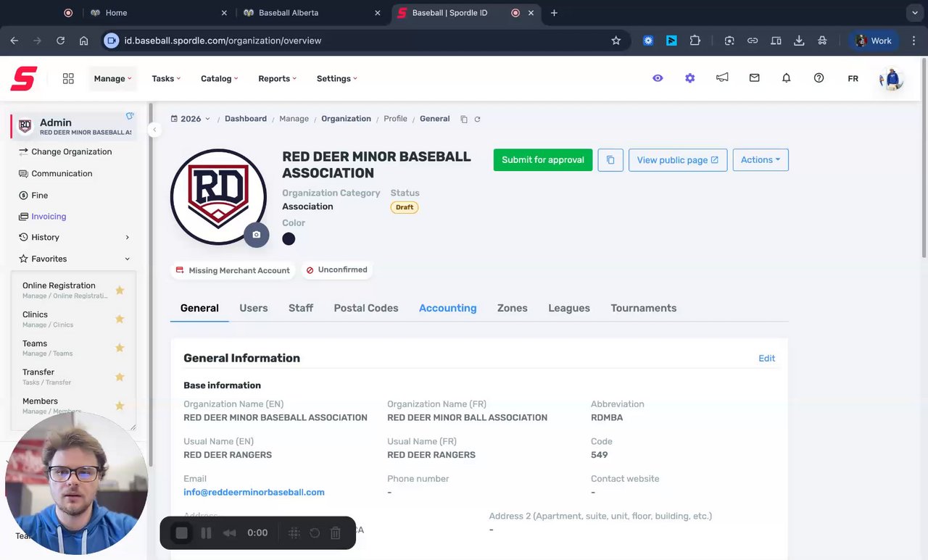Click the Red Deer organization logo
Viewport: 928px width, 560px height.
[218, 197]
